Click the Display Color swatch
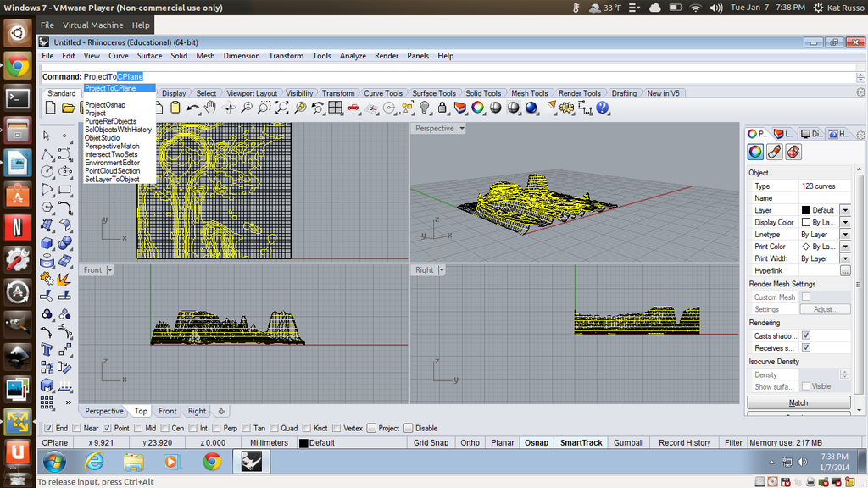868x488 pixels. point(805,222)
